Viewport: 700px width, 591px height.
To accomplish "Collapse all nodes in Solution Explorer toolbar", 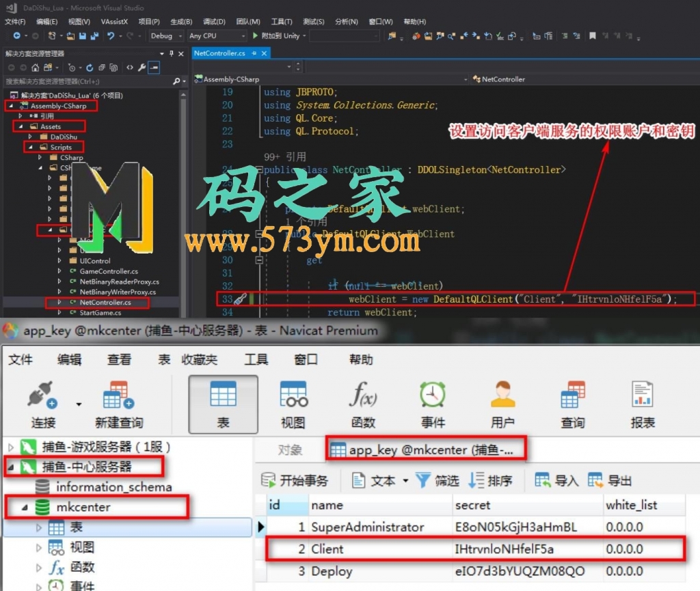I will tap(102, 68).
